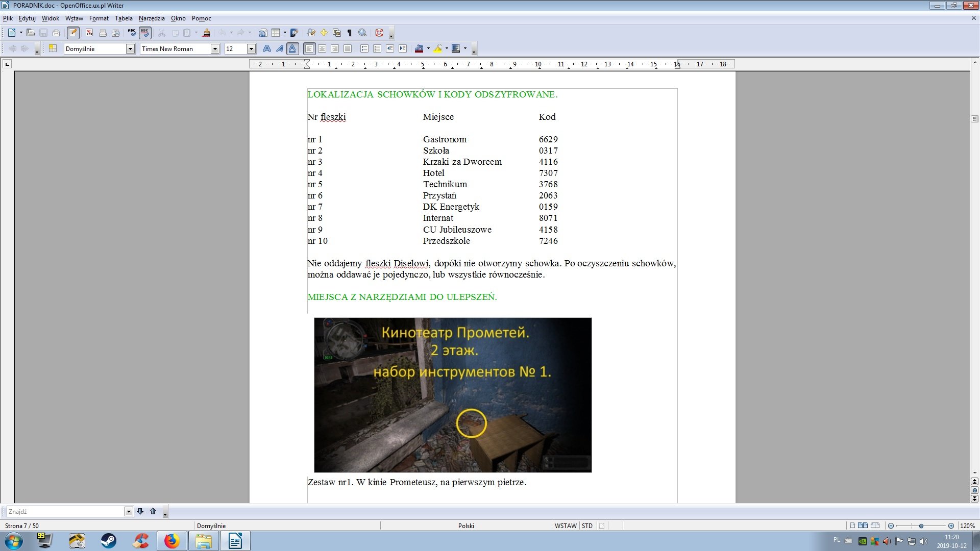Show Draw Functions toolbar
Image resolution: width=980 pixels, height=551 pixels.
294,33
